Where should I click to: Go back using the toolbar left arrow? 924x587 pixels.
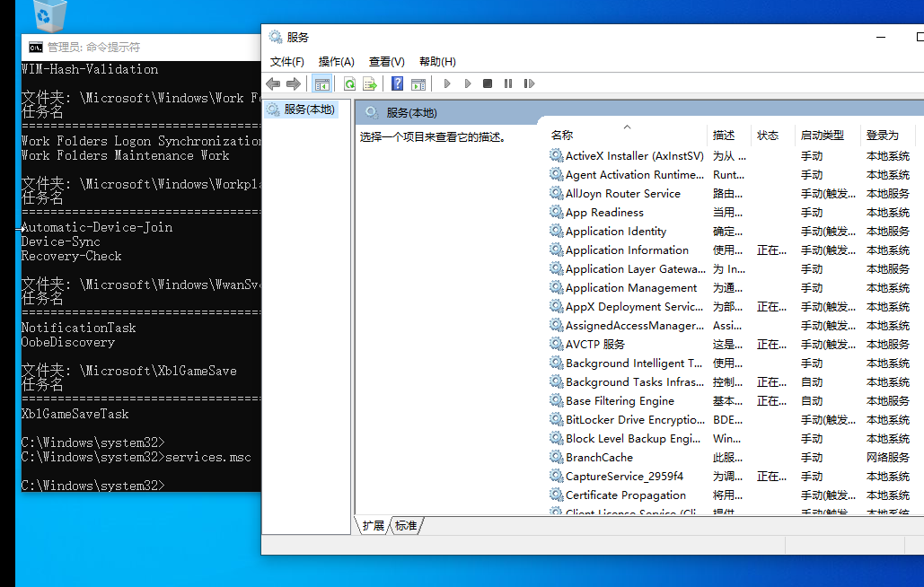tap(273, 83)
